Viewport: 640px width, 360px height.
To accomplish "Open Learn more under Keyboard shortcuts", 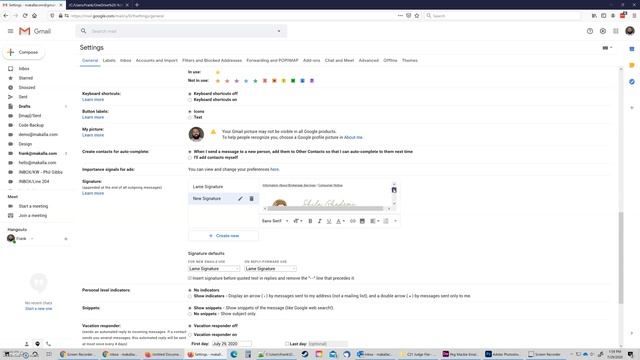I will coord(93,100).
